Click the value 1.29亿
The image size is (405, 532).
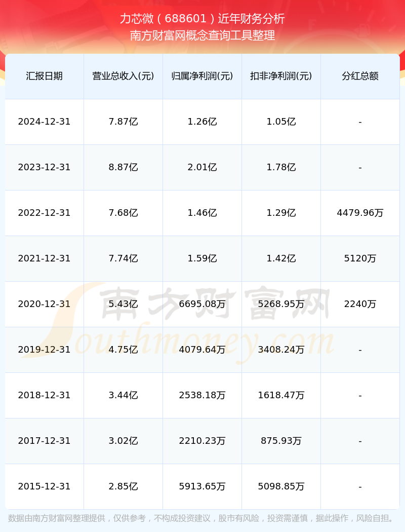pos(281,213)
